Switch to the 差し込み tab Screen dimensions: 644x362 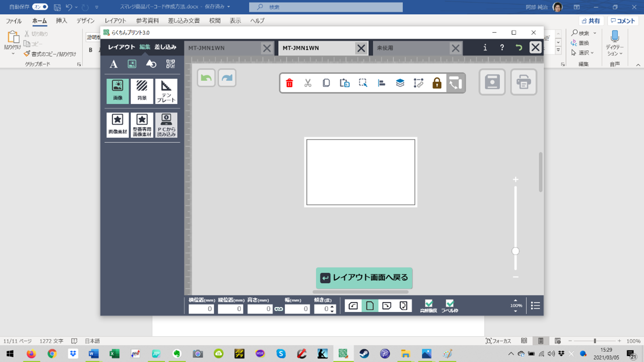[165, 47]
